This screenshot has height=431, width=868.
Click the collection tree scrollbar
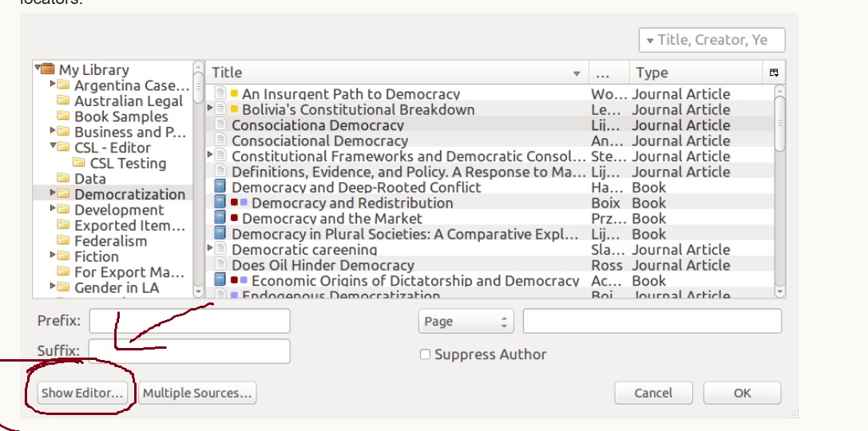[198, 180]
